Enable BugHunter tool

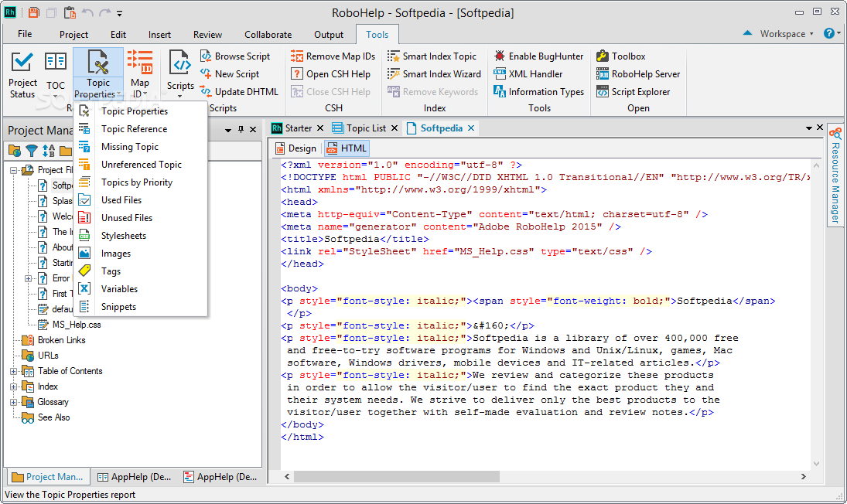(x=538, y=56)
